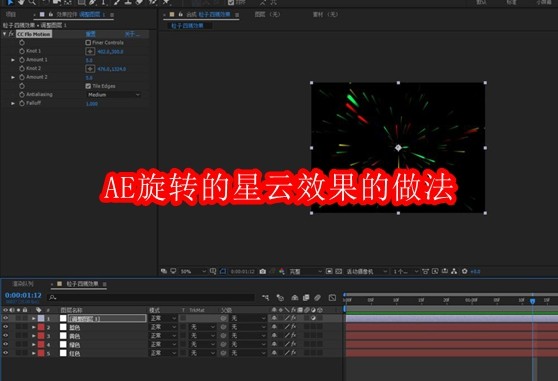The height and width of the screenshot is (381, 558).
Task: Click the draft 3D icon in timeline
Action: (x=280, y=297)
